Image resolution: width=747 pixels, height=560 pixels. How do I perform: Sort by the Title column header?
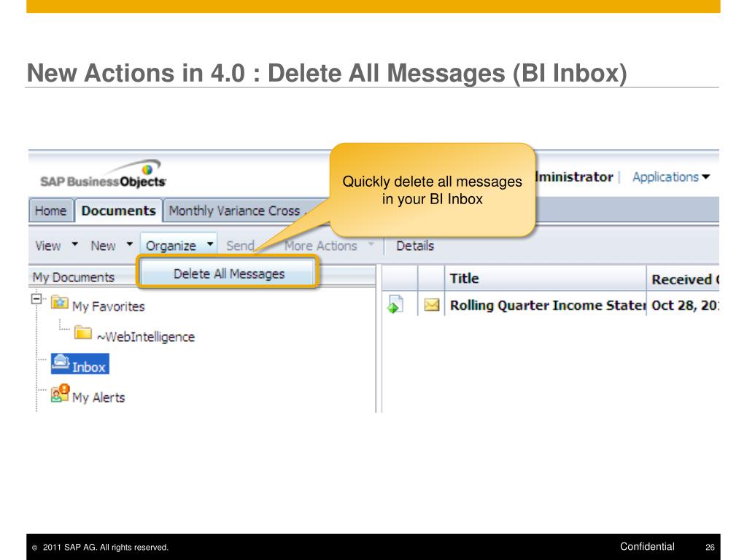click(546, 278)
